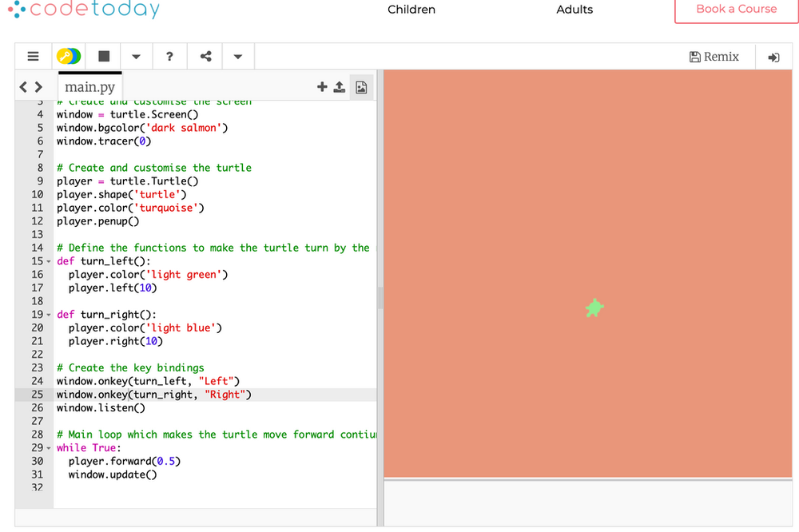The width and height of the screenshot is (799, 532).
Task: Collapse the while loop fold arrow on line 29
Action: [x=49, y=448]
